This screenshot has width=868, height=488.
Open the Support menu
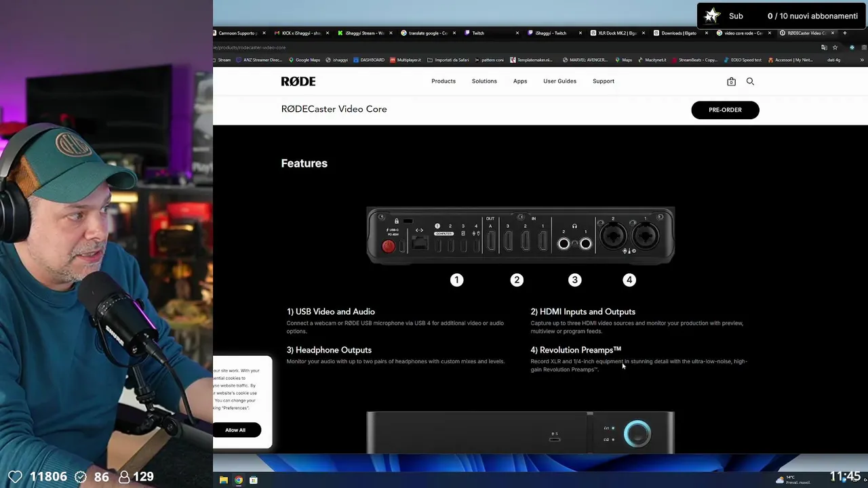(x=604, y=81)
